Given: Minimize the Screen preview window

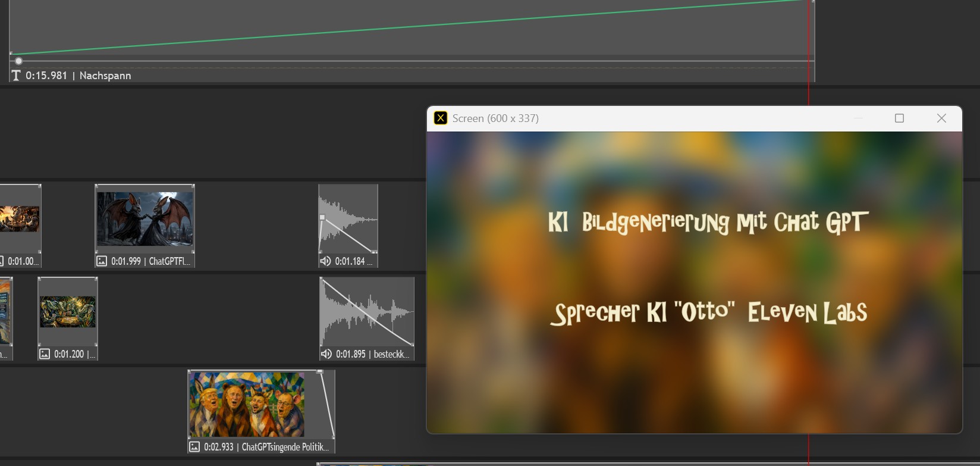Looking at the screenshot, I should coord(858,118).
